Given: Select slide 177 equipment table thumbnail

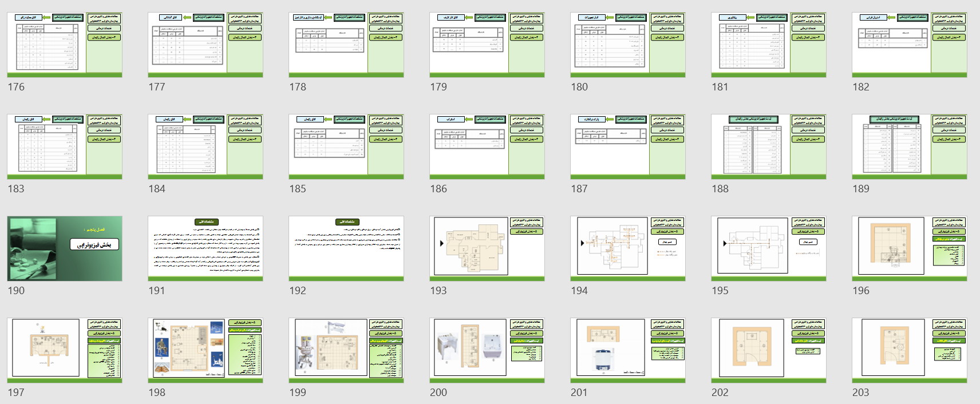Looking at the screenshot, I should pyautogui.click(x=206, y=45).
